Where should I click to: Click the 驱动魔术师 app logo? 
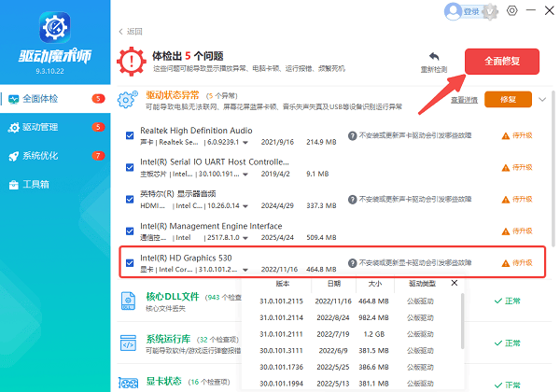click(x=55, y=27)
